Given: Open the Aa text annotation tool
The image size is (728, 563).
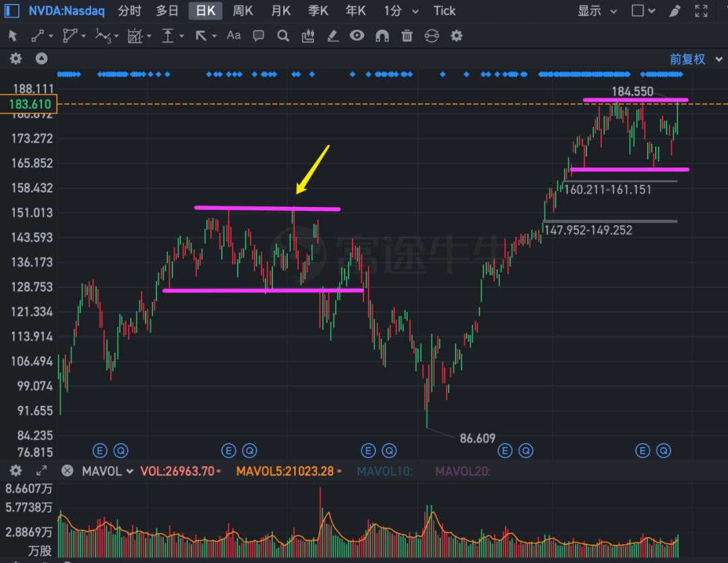Looking at the screenshot, I should 234,35.
